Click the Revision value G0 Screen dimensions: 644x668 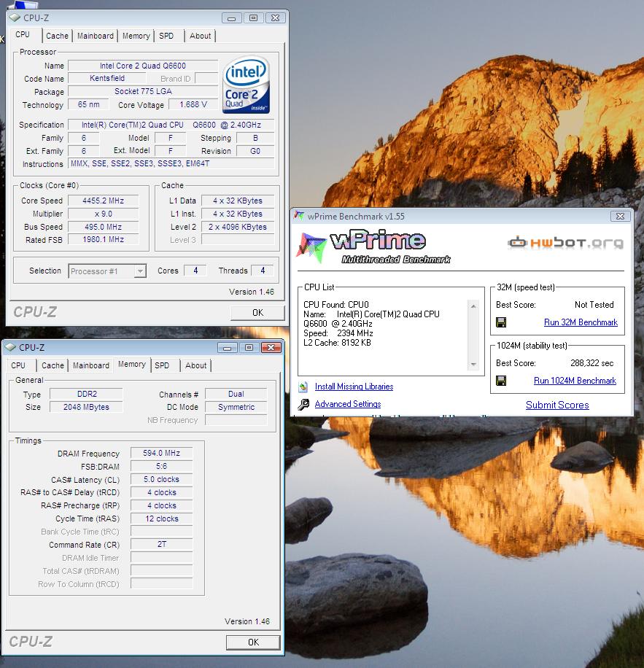[255, 151]
